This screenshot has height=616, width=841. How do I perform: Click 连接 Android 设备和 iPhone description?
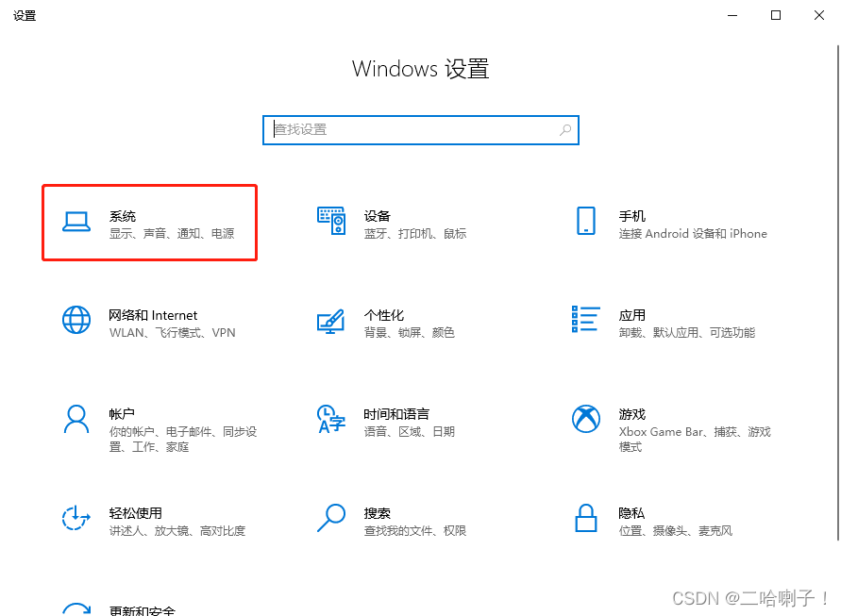point(693,234)
